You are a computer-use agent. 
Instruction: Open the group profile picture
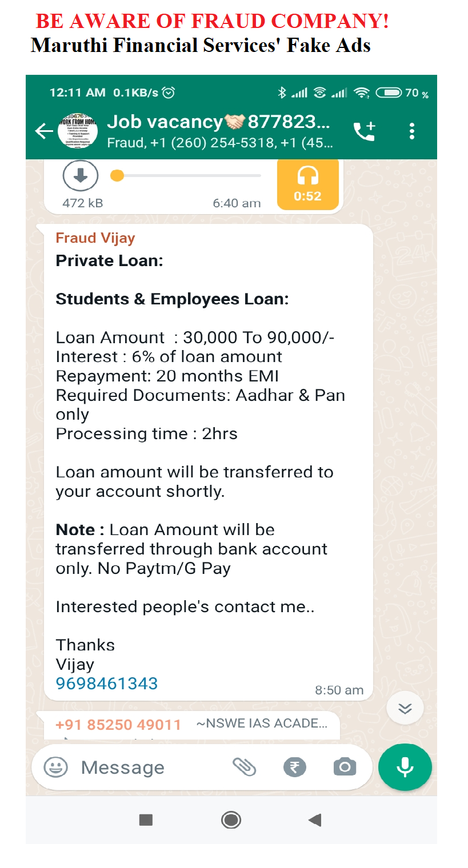tap(78, 131)
